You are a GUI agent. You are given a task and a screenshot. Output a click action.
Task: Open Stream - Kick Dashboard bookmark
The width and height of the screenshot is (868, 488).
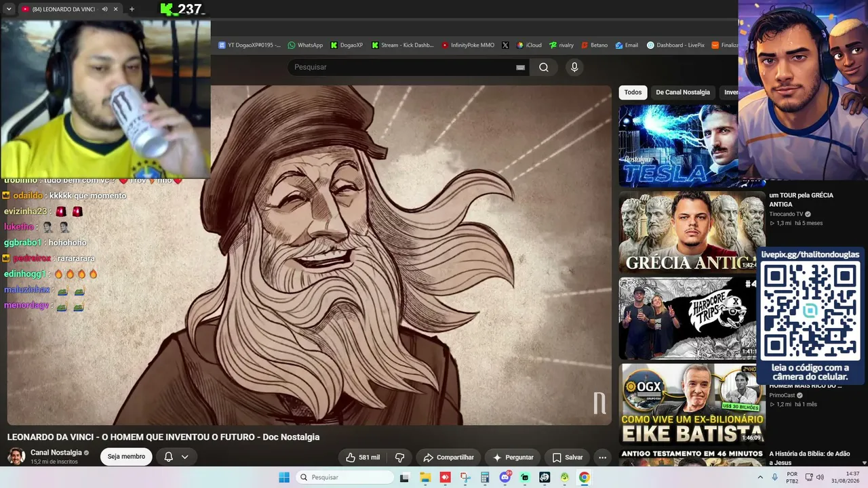[402, 45]
